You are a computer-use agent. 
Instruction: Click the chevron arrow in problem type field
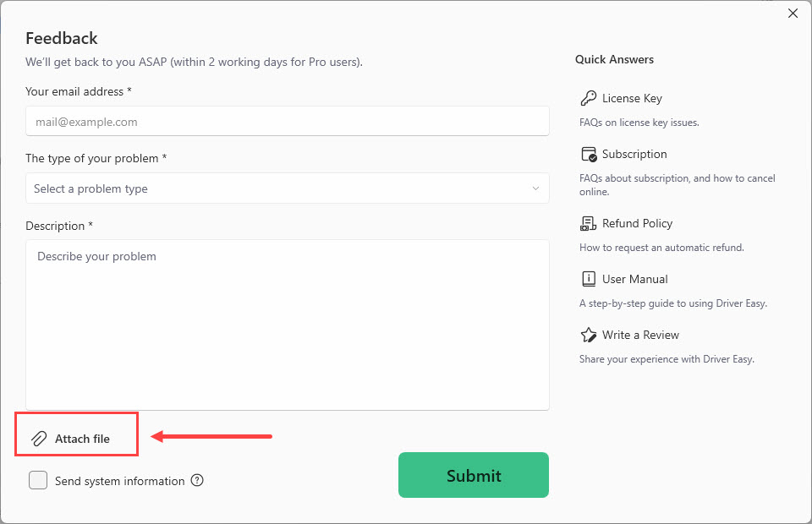click(x=535, y=188)
